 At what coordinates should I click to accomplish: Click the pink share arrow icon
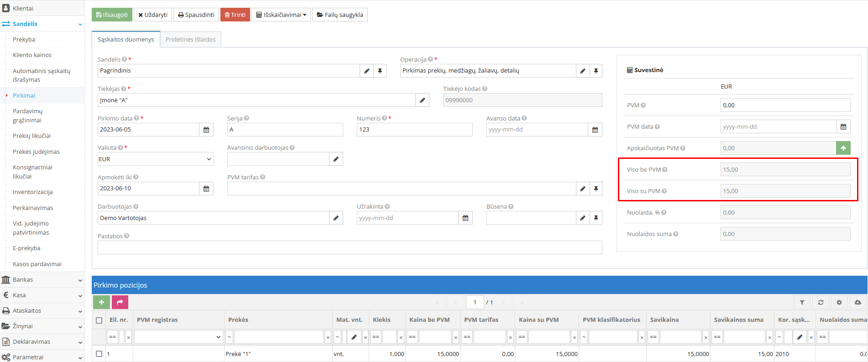click(120, 302)
